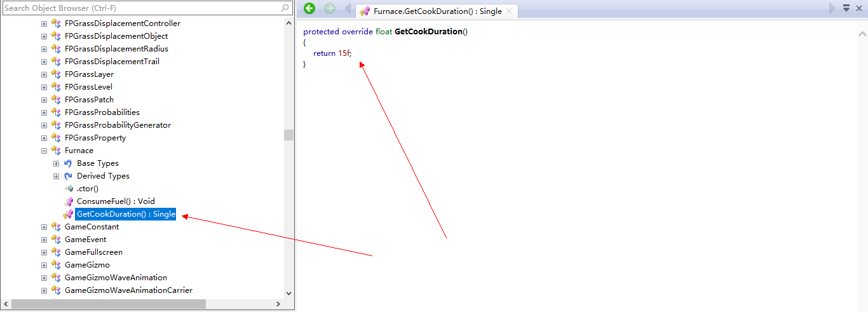Click the Base Types blue arrow icon

[x=68, y=163]
